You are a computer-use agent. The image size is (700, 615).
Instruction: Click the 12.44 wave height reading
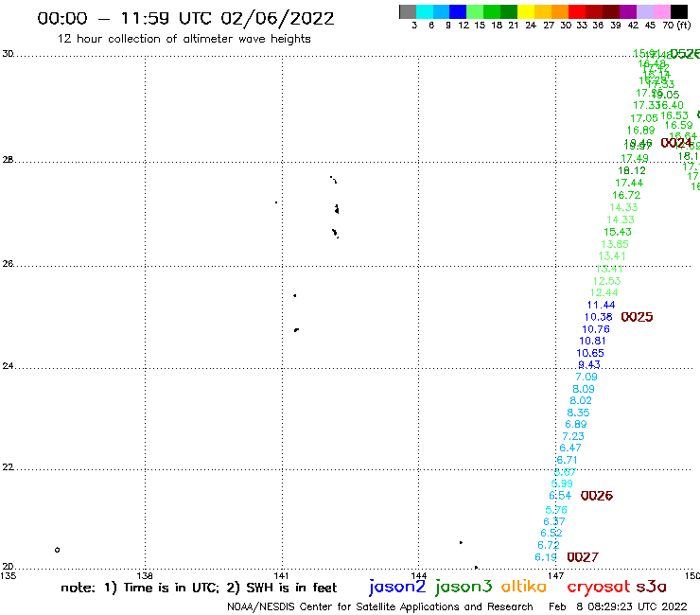pos(604,293)
